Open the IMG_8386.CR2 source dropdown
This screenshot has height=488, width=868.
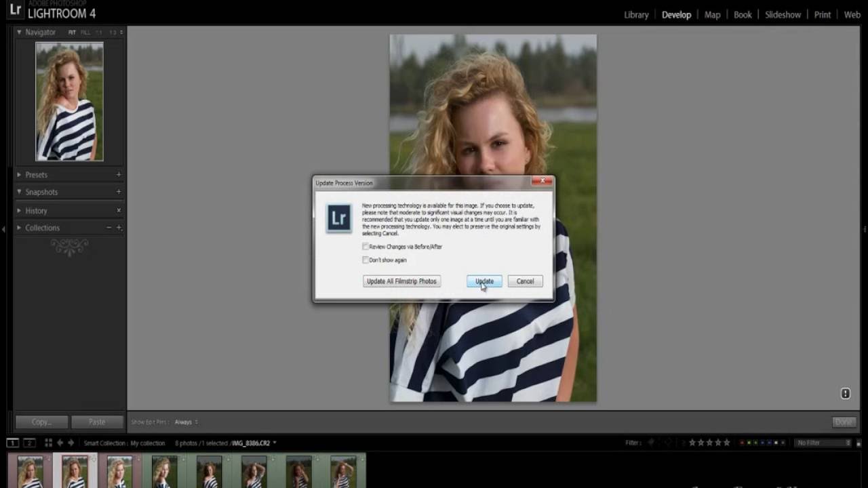tap(254, 443)
